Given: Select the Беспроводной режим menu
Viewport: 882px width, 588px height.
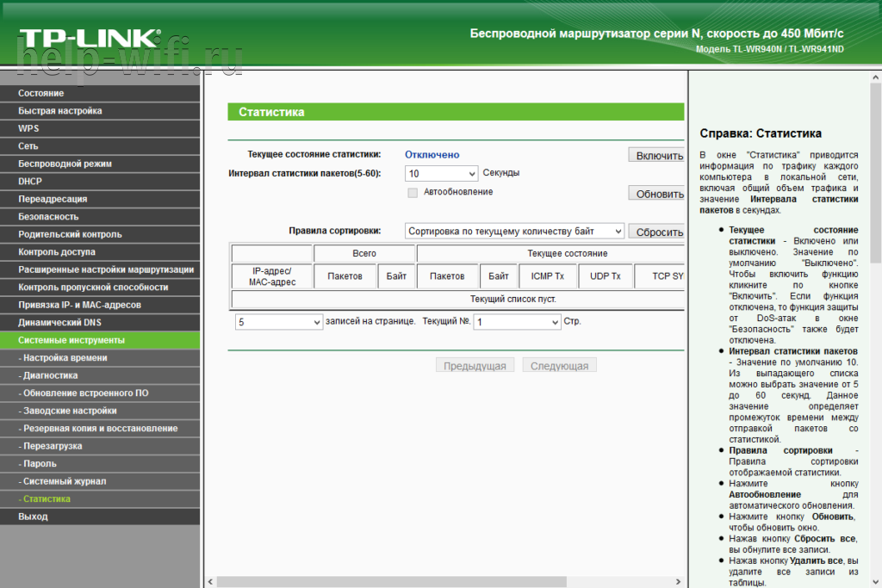Looking at the screenshot, I should [x=65, y=164].
